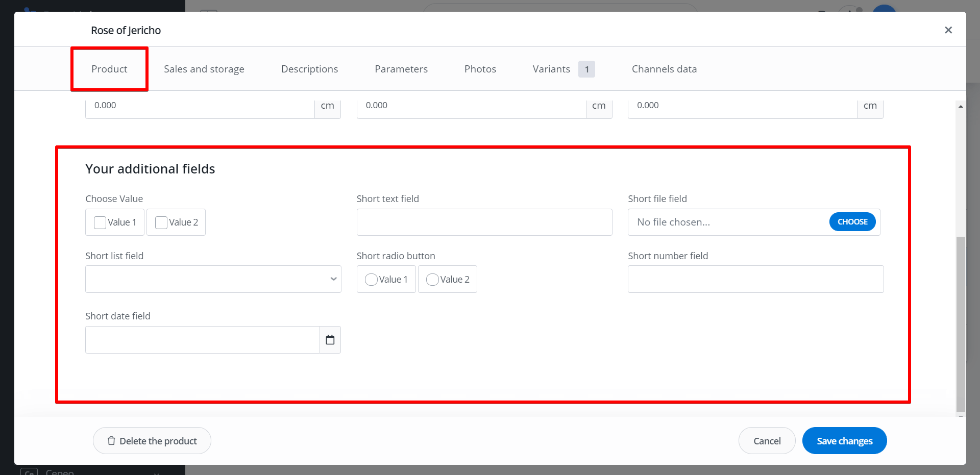Screen dimensions: 980x475
Task: Click the Cancel button
Action: (x=767, y=441)
